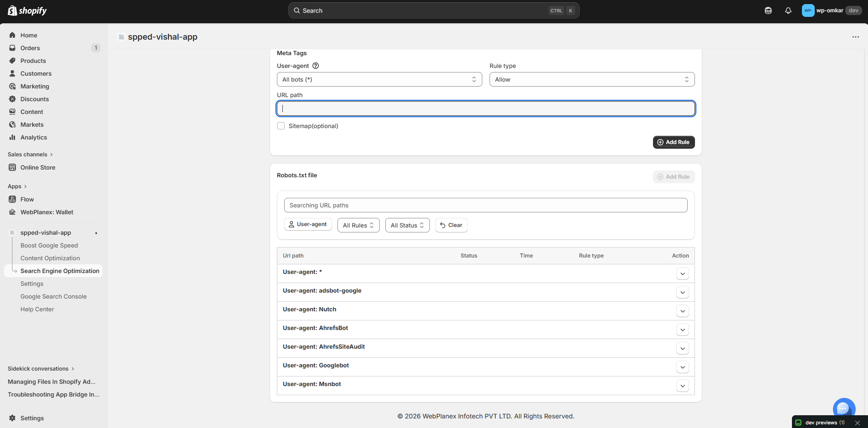
Task: Go to Boost Google Speed page
Action: [x=49, y=245]
